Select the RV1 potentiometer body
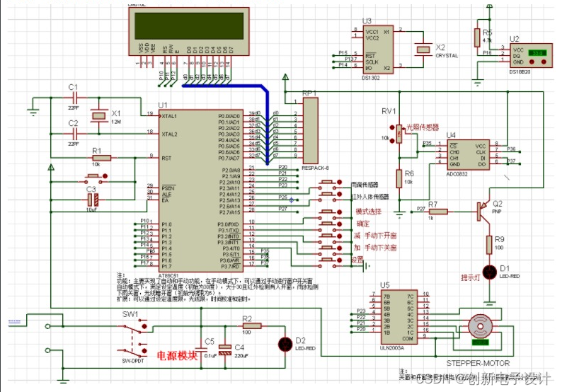The image size is (562, 392). (x=399, y=134)
